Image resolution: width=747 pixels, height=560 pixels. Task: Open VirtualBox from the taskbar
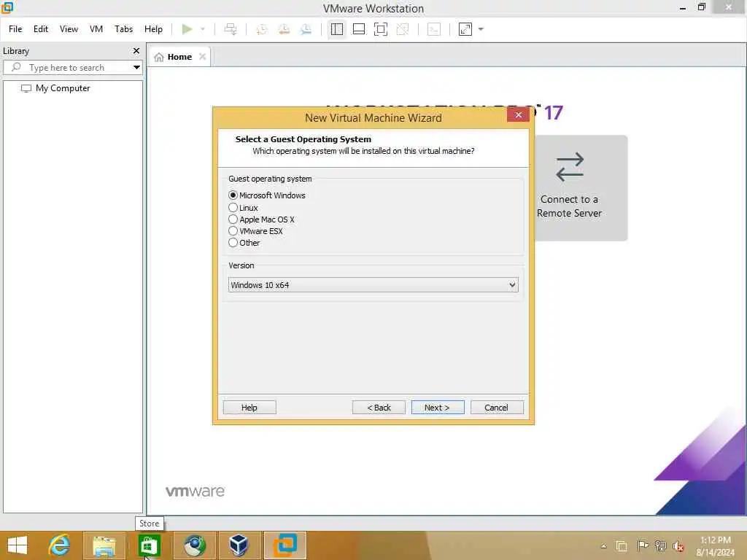[239, 545]
